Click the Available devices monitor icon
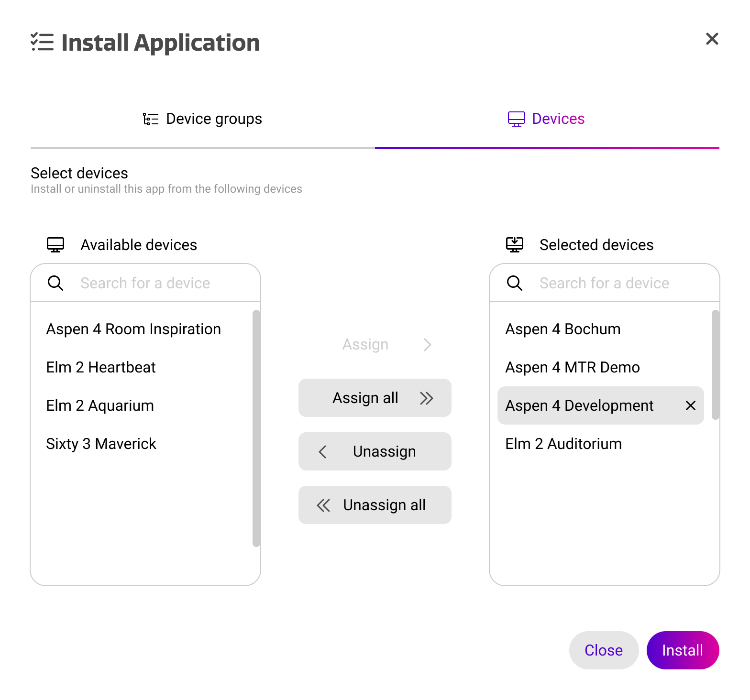 55,245
